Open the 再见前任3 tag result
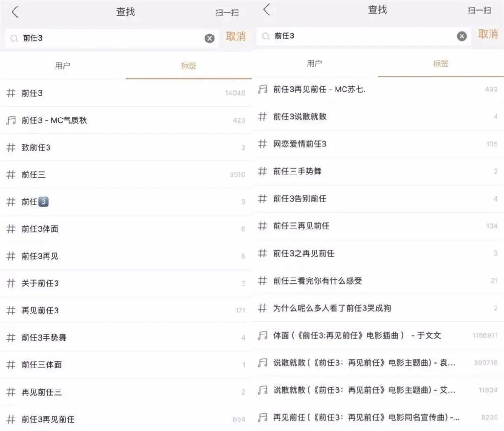This screenshot has width=504, height=431. pos(126,311)
